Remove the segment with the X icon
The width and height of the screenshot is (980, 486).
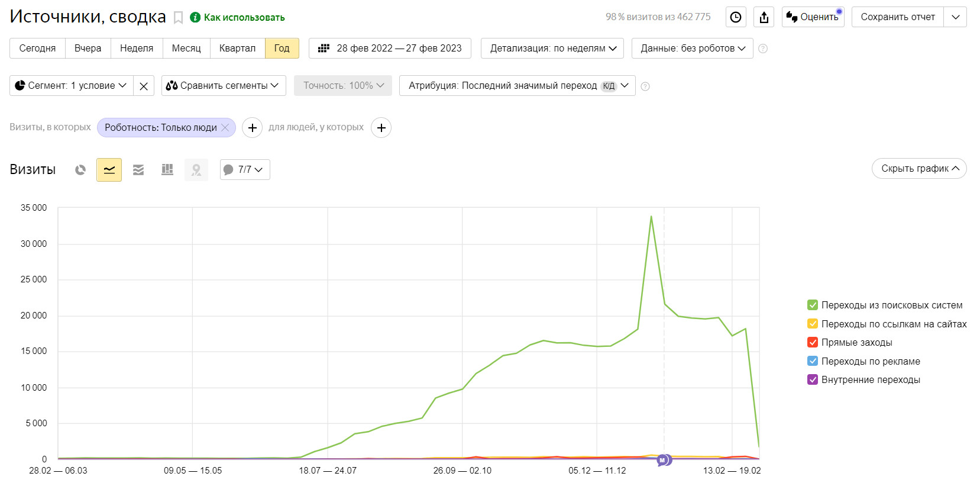[144, 86]
